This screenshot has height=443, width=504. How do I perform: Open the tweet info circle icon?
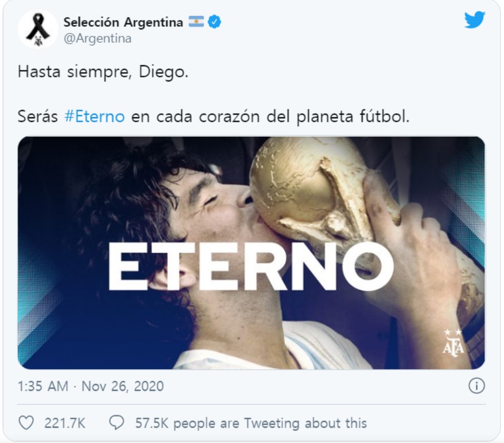click(477, 386)
